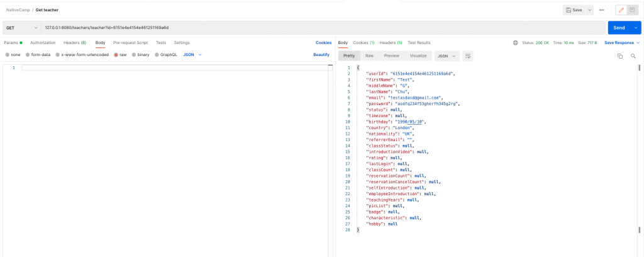Select the x-www-form-urlencoded body type
Viewport: 644px width, 257px height.
(82, 55)
